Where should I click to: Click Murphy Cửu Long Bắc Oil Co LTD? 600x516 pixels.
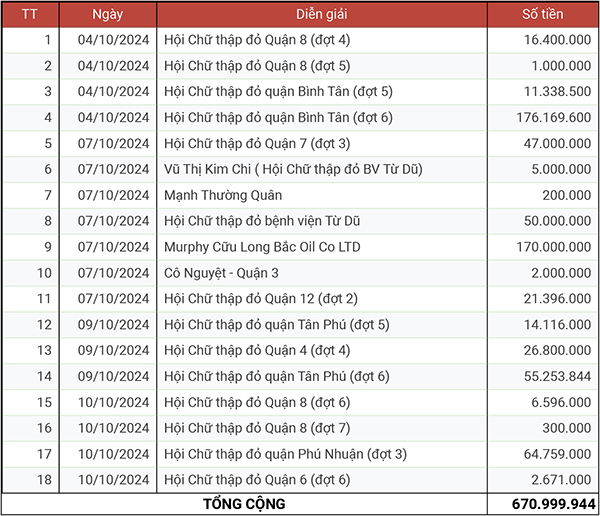pyautogui.click(x=262, y=247)
